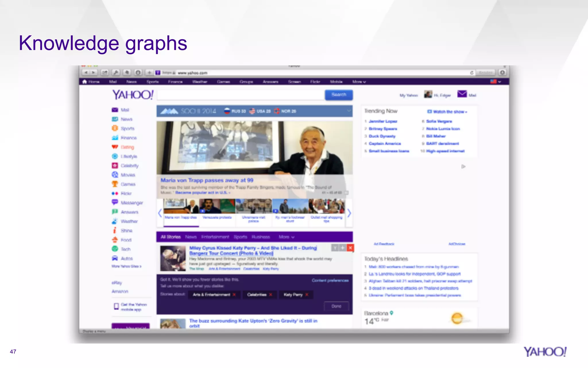588x368 pixels.
Task: Open the Dating heart icon
Action: [x=115, y=147]
